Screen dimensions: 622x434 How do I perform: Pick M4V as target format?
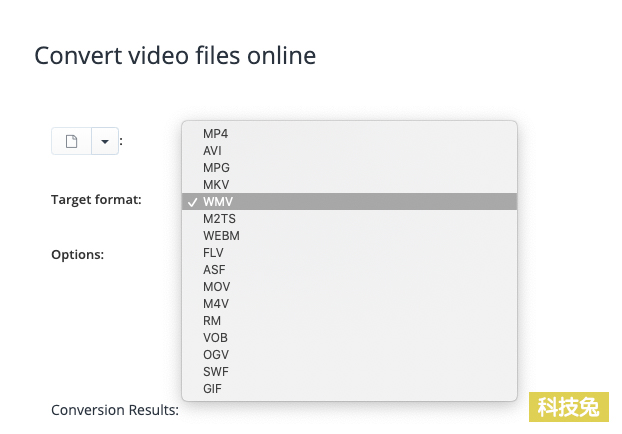349,304
